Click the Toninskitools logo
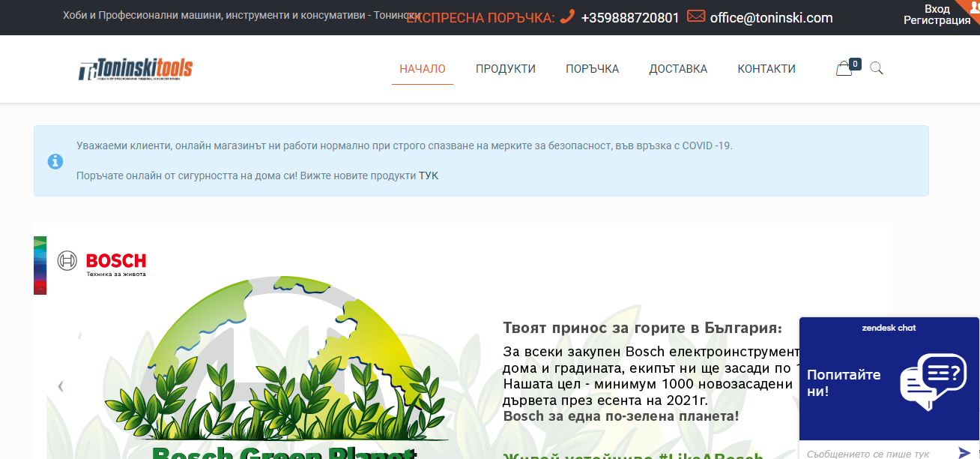980x459 pixels. [x=136, y=69]
